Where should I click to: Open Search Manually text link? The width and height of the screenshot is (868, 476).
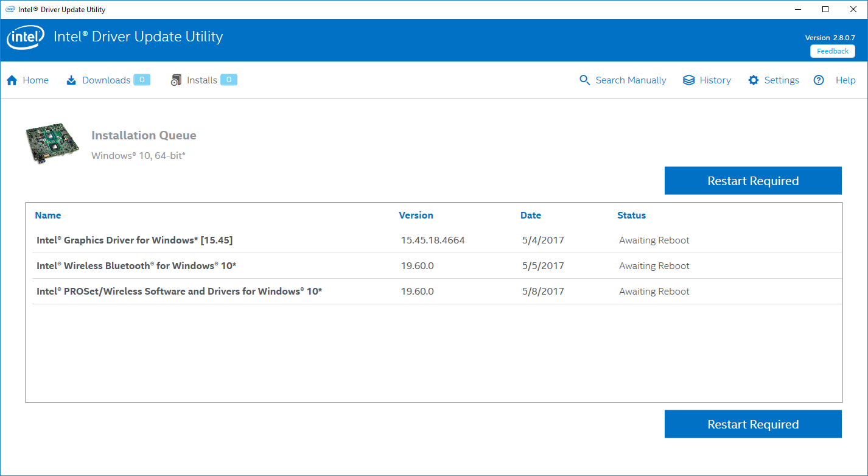pos(631,80)
